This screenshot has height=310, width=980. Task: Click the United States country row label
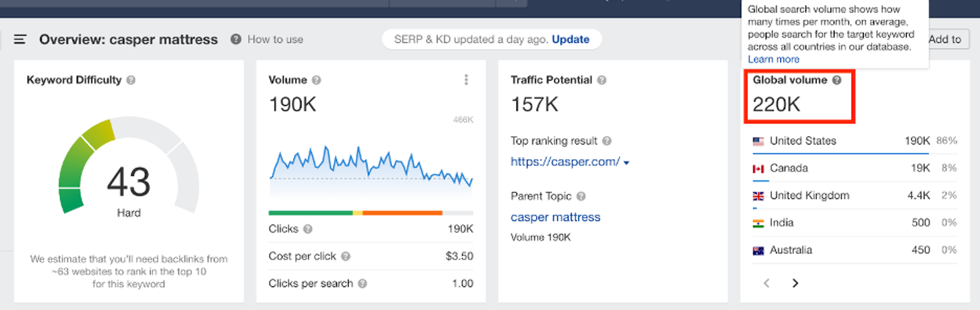pyautogui.click(x=803, y=141)
